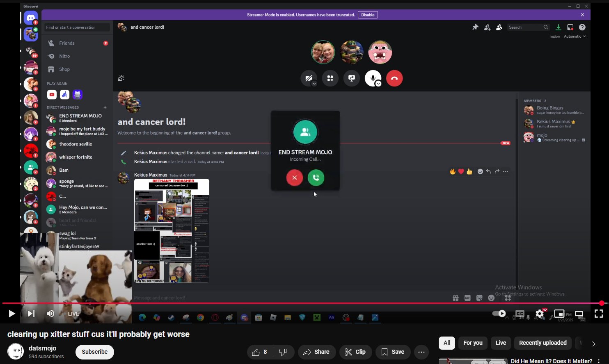
Task: Open GIF picker in message bar
Action: click(x=467, y=298)
